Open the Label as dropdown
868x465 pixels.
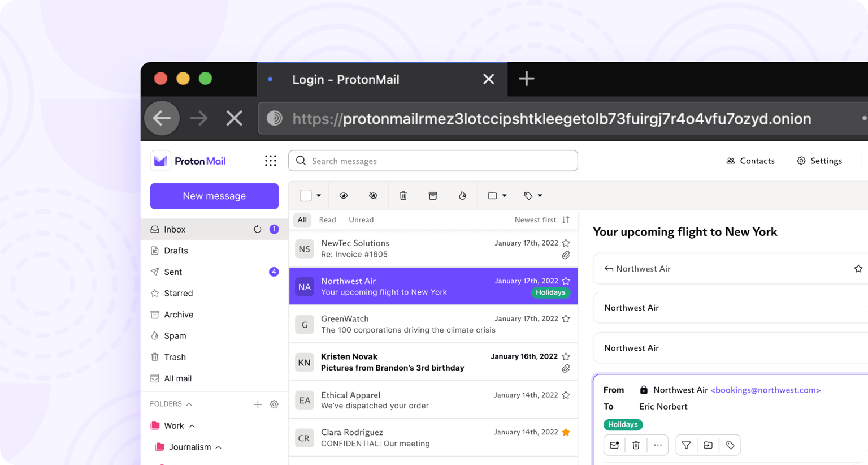click(533, 196)
